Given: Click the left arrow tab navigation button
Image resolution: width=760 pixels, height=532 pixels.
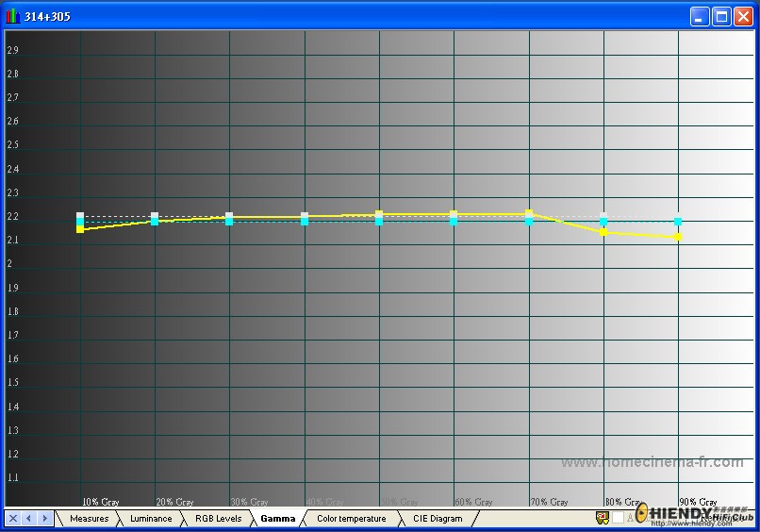Looking at the screenshot, I should [29, 518].
